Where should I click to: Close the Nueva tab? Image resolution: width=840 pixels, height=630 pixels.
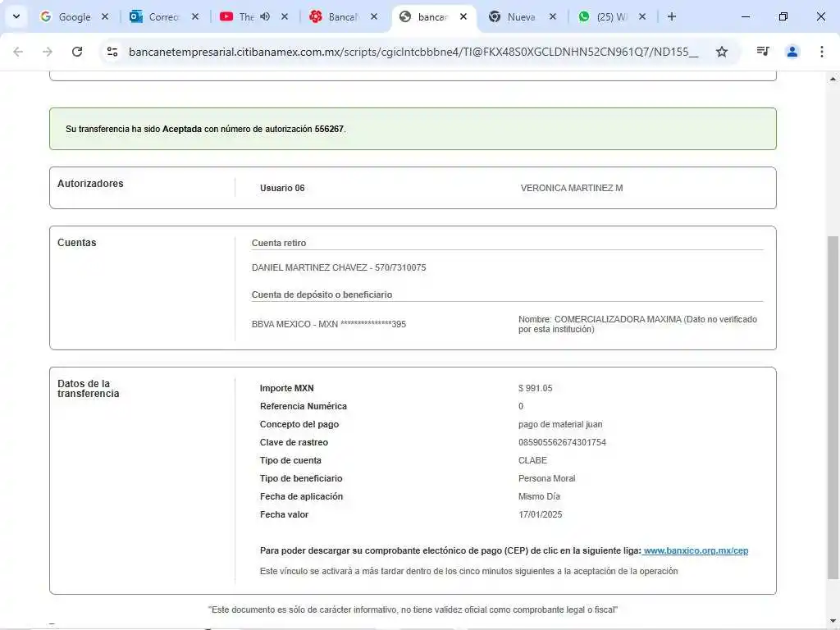[x=552, y=16]
